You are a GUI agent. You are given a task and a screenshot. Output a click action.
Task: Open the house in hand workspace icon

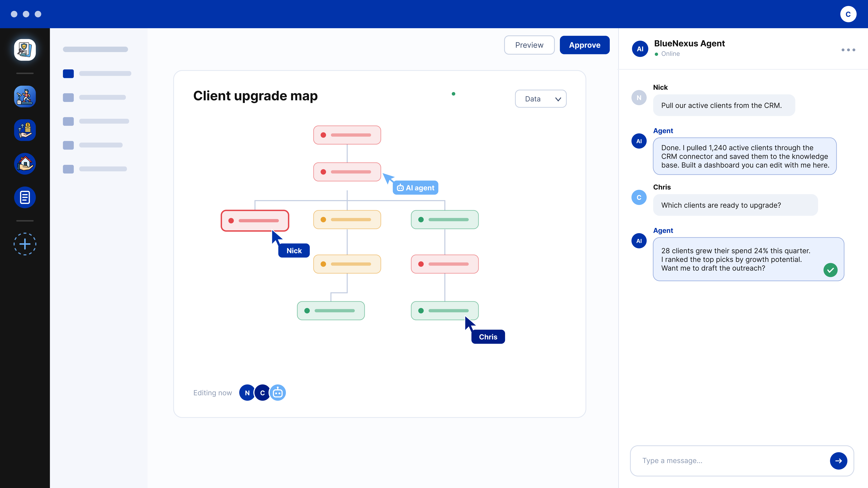25,164
